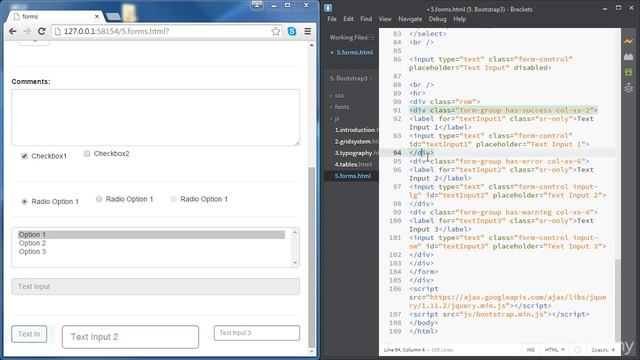The image size is (640, 360).
Task: Click the small green Text Input 1 field
Action: point(29,334)
